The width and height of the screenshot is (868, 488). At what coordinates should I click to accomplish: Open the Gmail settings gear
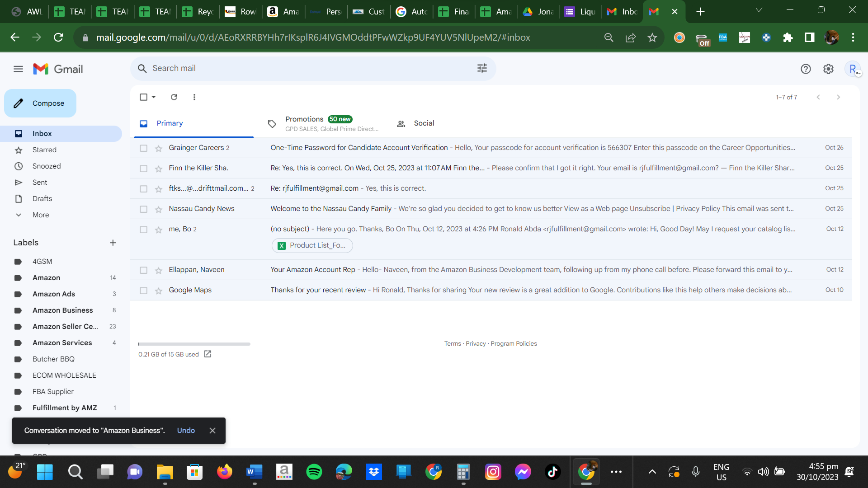point(828,69)
